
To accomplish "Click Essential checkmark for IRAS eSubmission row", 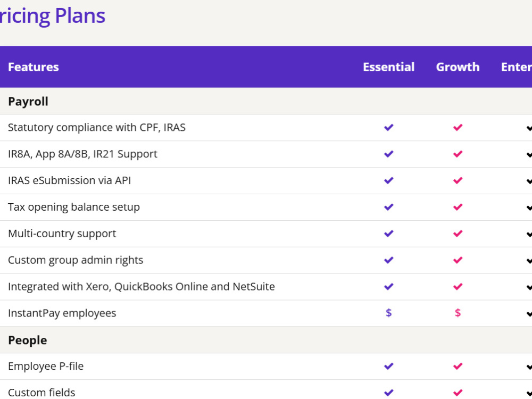I will (388, 180).
